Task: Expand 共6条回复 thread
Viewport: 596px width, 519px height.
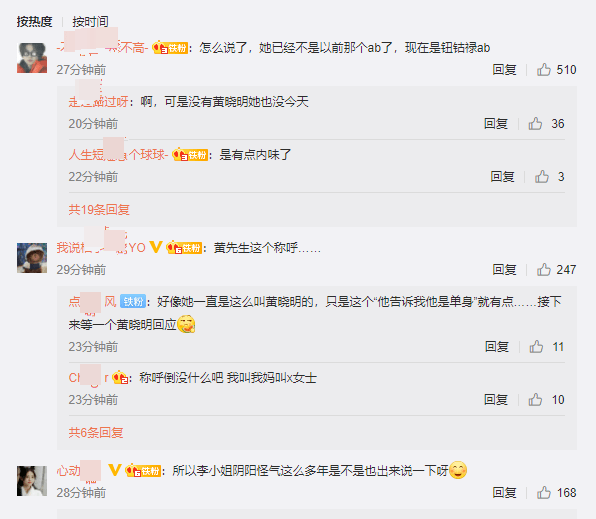Action: [96, 432]
